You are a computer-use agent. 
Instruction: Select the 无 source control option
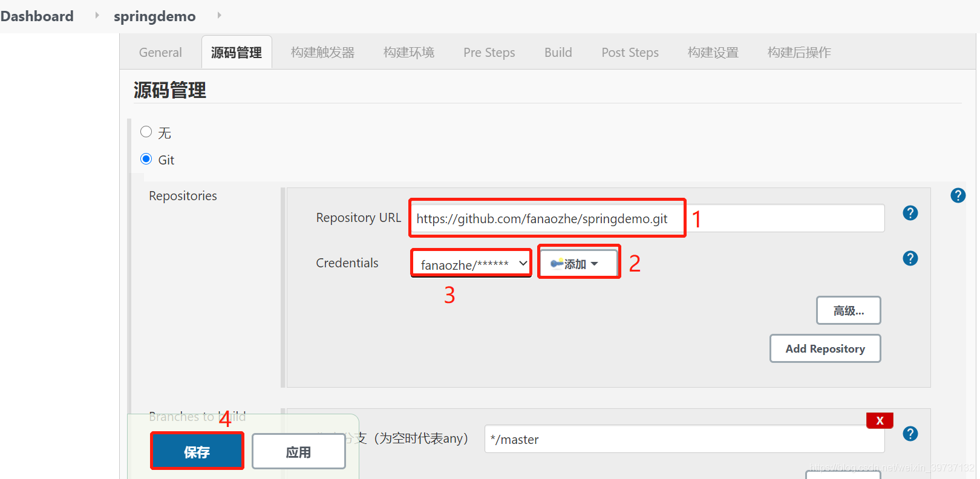click(x=146, y=132)
